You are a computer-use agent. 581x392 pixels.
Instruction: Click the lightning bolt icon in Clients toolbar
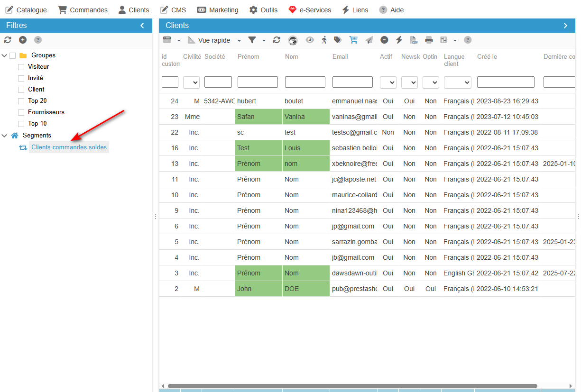(x=399, y=40)
